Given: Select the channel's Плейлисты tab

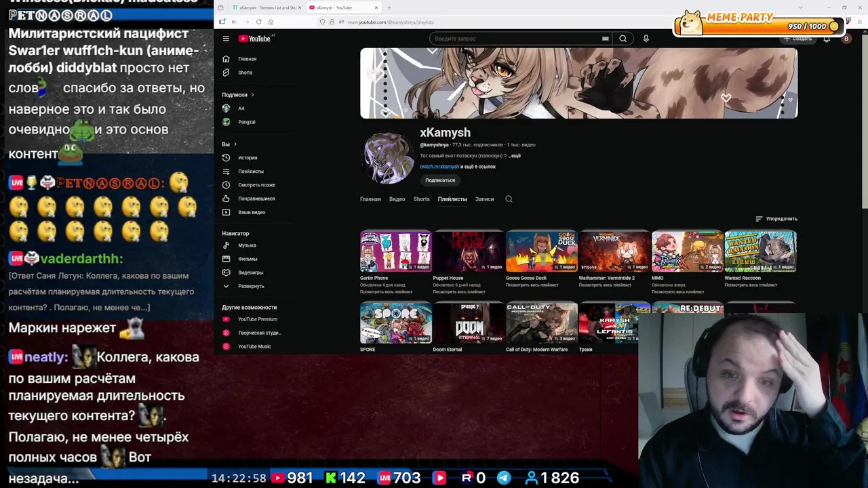Looking at the screenshot, I should 452,199.
